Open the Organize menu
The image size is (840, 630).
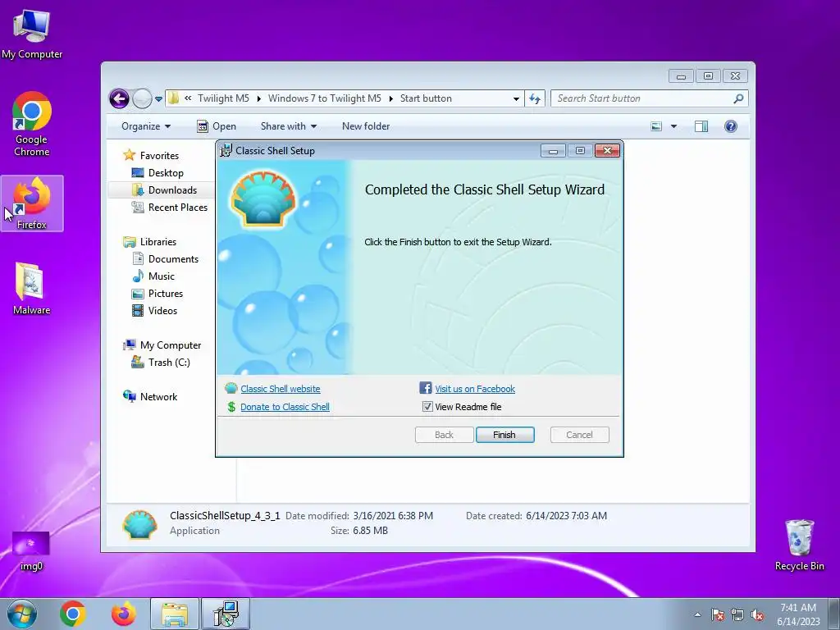(x=146, y=126)
